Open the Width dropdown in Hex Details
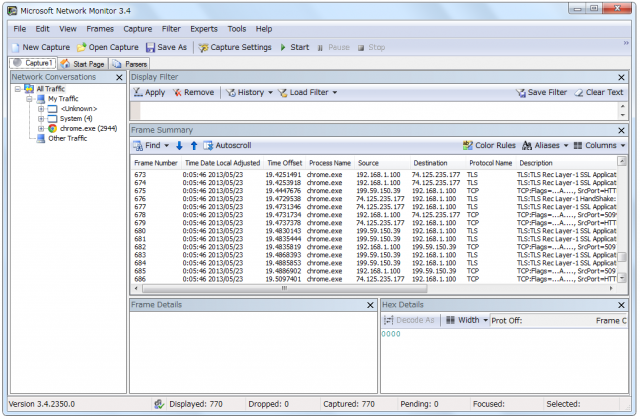 (x=467, y=320)
